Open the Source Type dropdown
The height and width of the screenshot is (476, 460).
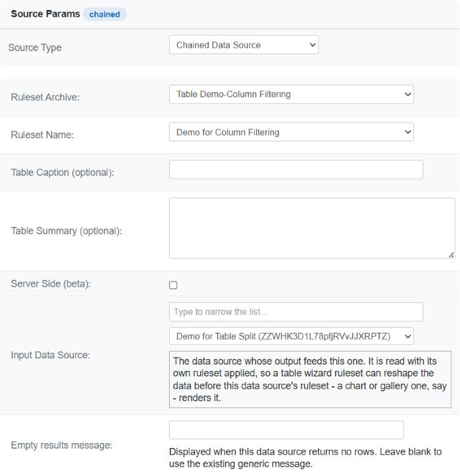point(244,45)
